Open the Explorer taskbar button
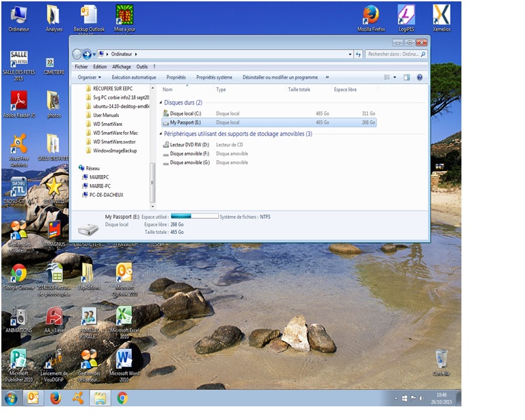The height and width of the screenshot is (420, 525). (100, 398)
